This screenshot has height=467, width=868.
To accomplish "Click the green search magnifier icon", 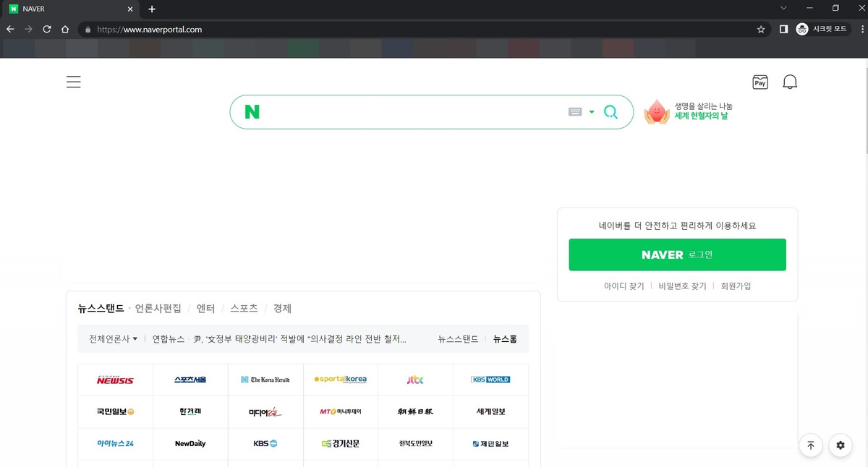I will click(610, 112).
